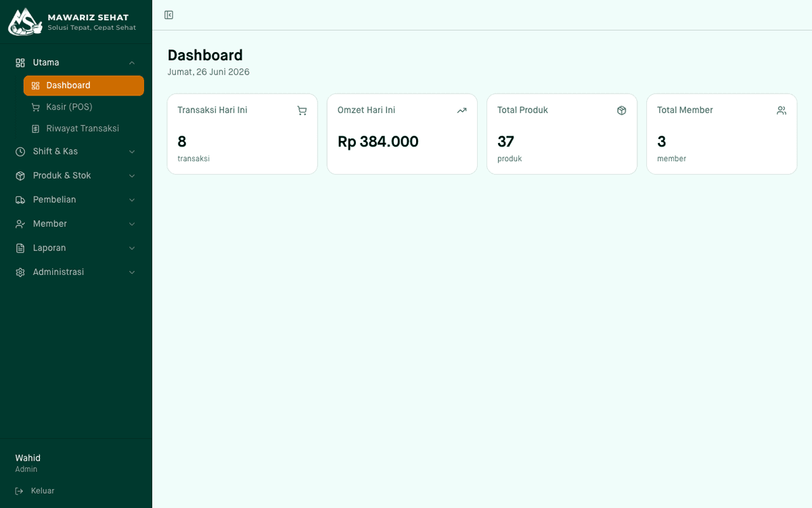Screen dimensions: 812x508
Task: Click the Transaksi Hari Ini title
Action: [x=212, y=110]
